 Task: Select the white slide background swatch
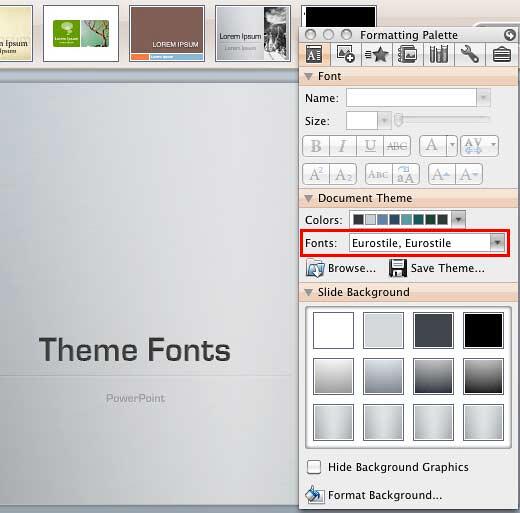tap(333, 330)
